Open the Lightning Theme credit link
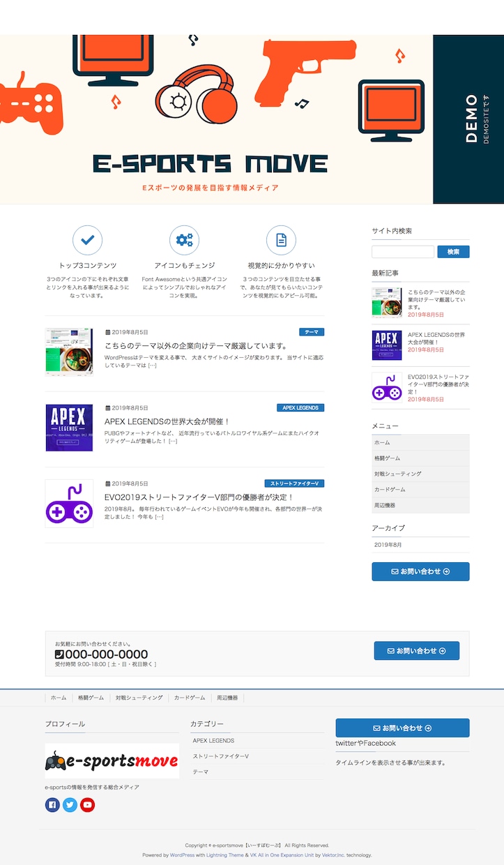The height and width of the screenshot is (865, 504). pyautogui.click(x=225, y=855)
